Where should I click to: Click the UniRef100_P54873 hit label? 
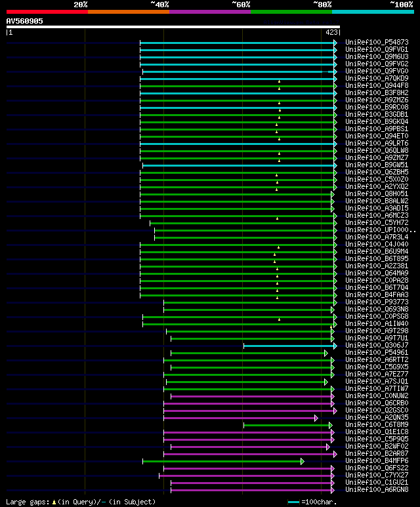pos(377,43)
